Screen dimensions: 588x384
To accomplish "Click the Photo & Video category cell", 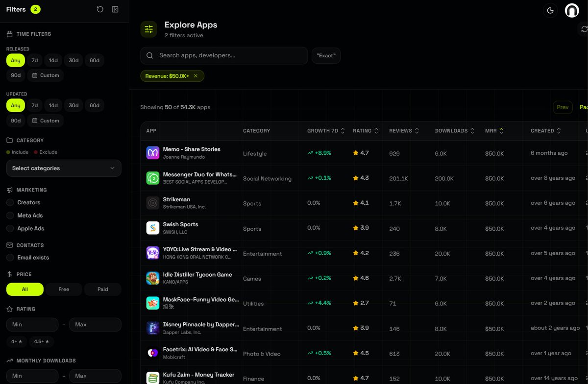I will (x=262, y=354).
